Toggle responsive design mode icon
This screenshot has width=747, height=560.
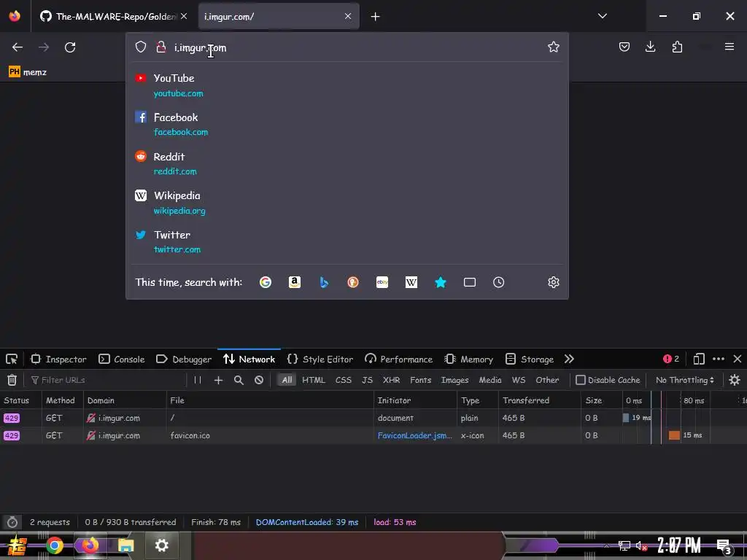(699, 359)
